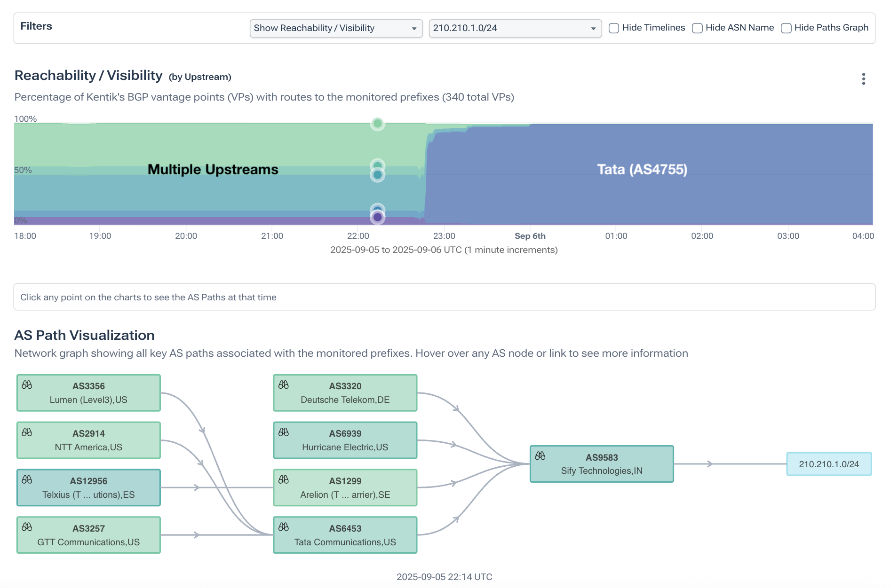Click the 'Click any point on the charts' info box

tap(444, 297)
